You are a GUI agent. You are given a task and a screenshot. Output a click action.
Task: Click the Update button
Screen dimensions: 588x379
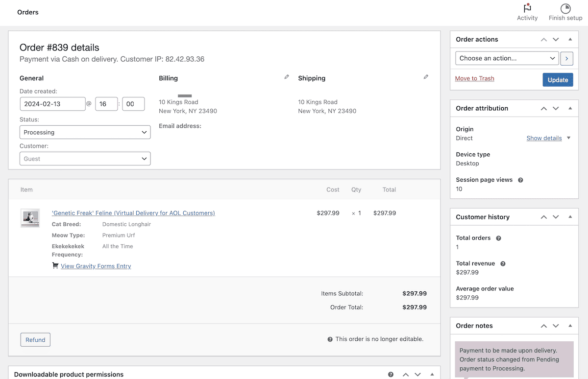(558, 80)
